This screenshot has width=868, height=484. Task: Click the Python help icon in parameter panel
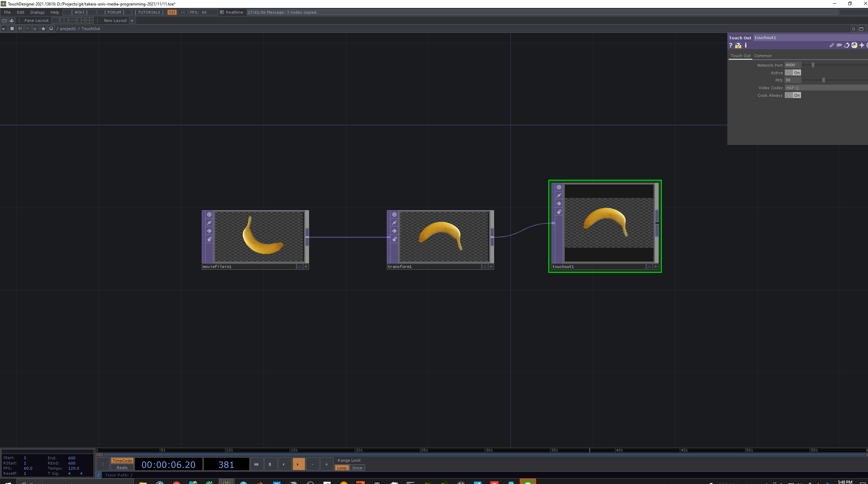point(738,45)
